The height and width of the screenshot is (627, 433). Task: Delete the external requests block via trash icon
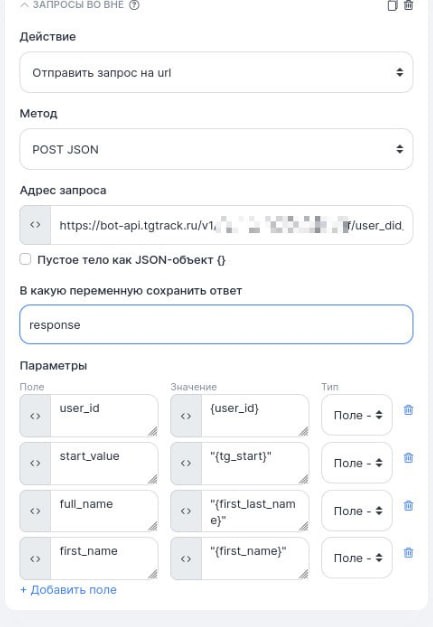pos(408,5)
